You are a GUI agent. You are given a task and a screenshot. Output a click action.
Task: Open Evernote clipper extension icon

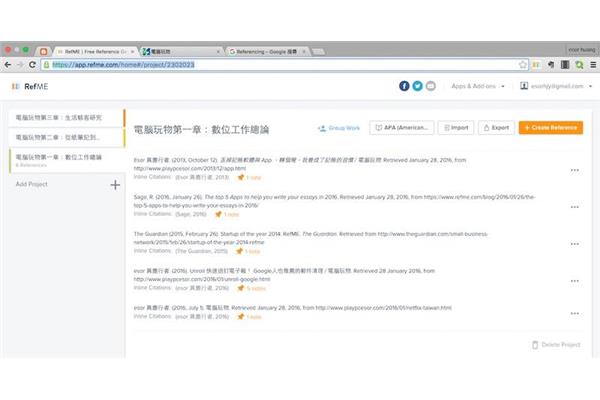point(551,65)
